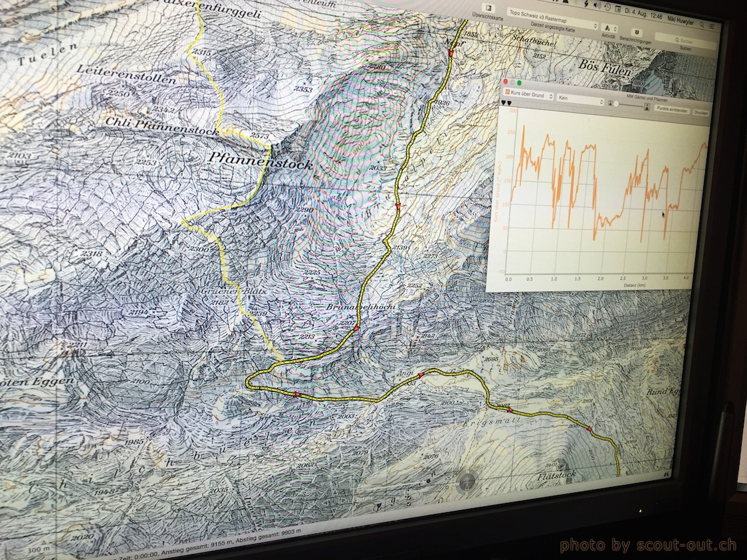The width and height of the screenshot is (747, 560).
Task: Open the volume menu bar icon
Action: point(597,5)
